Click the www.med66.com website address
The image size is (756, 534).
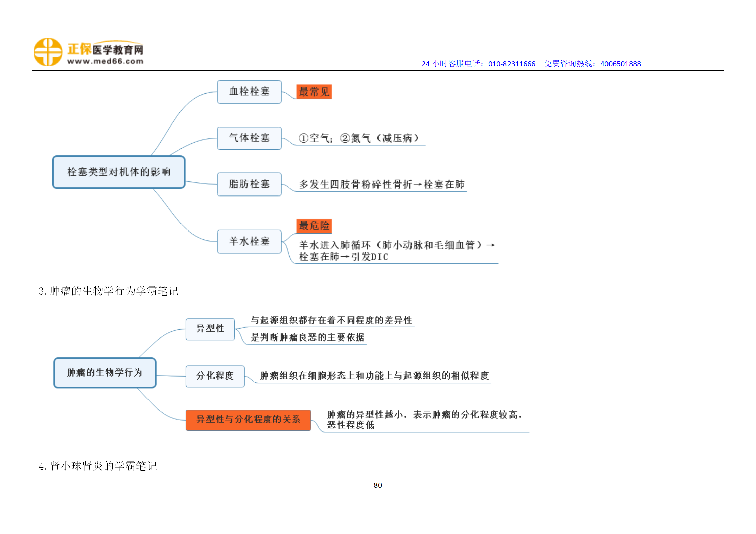[x=105, y=61]
